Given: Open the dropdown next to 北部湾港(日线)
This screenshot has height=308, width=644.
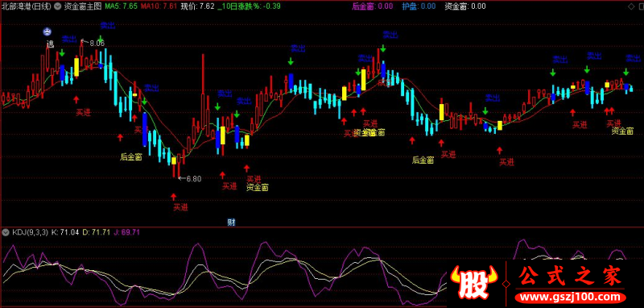Looking at the screenshot, I should [56, 6].
